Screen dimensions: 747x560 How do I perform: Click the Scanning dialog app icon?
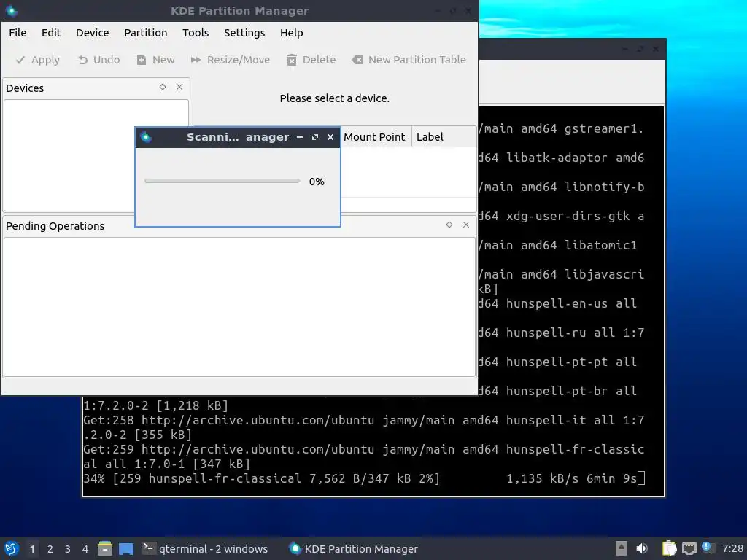[146, 137]
